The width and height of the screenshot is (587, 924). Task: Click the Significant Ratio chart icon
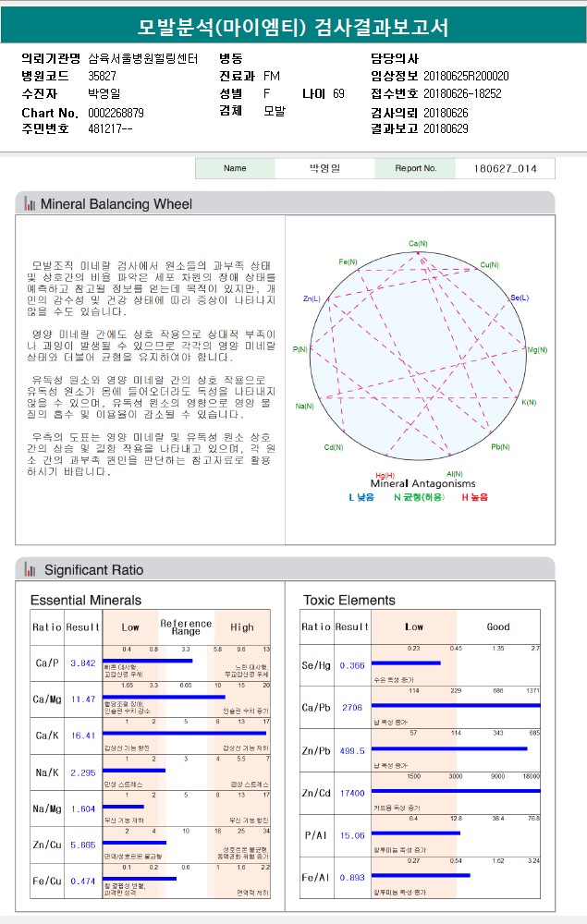(30, 570)
